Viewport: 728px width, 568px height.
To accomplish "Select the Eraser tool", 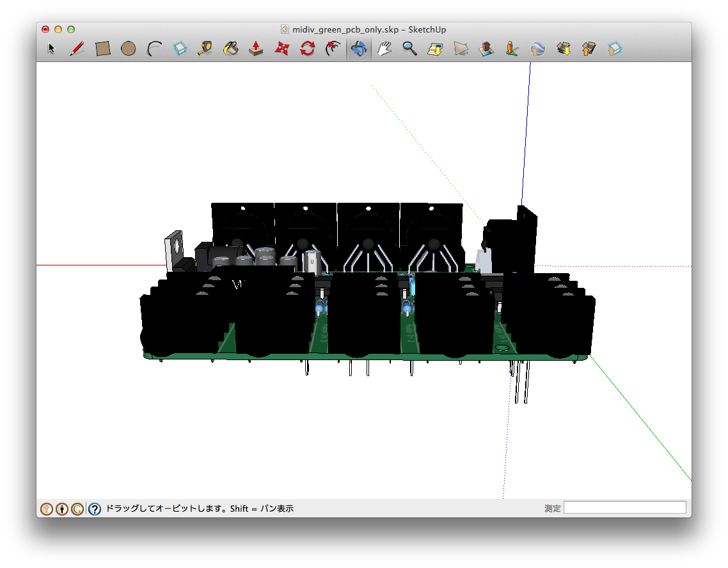I will click(180, 49).
